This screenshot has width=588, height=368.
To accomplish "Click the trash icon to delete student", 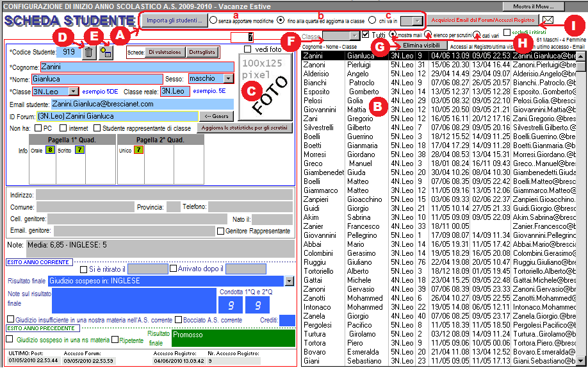I will pos(89,53).
